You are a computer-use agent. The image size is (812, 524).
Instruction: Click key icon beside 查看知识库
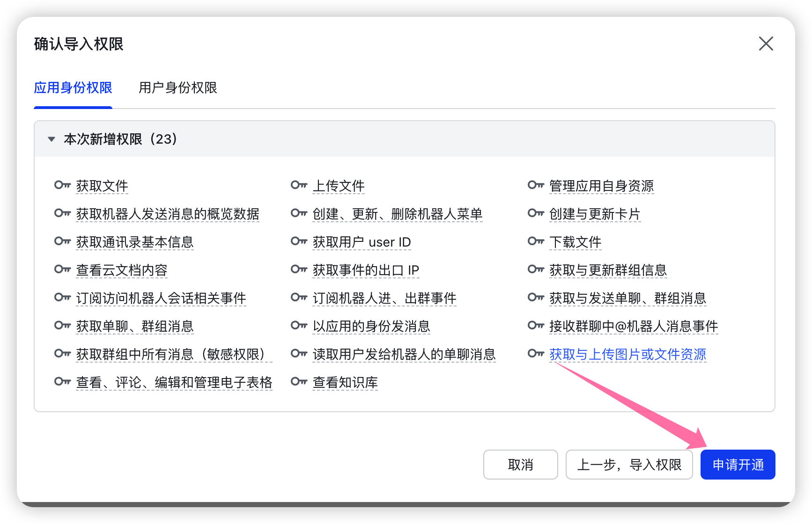pos(299,382)
